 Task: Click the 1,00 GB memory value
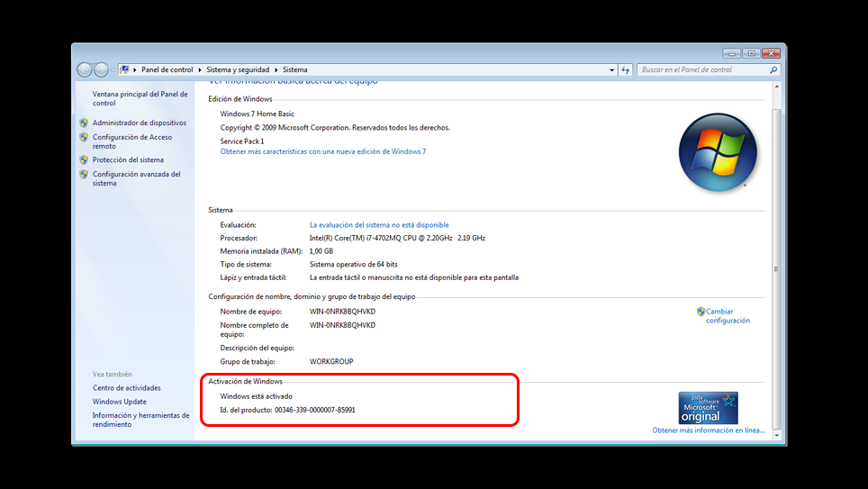coord(321,251)
